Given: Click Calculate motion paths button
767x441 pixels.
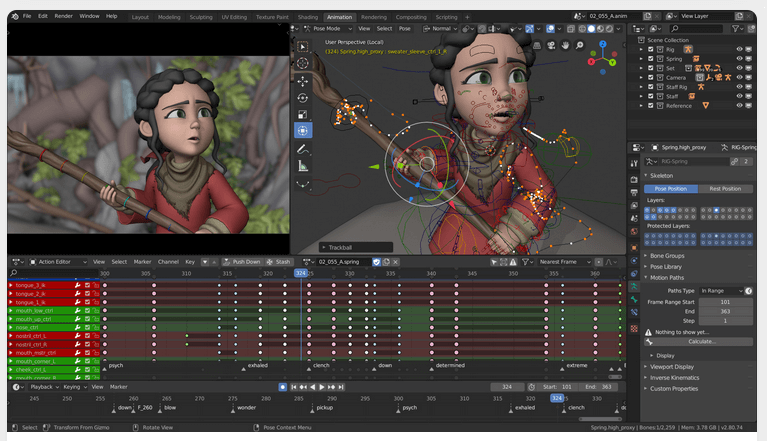Looking at the screenshot, I should coord(699,342).
